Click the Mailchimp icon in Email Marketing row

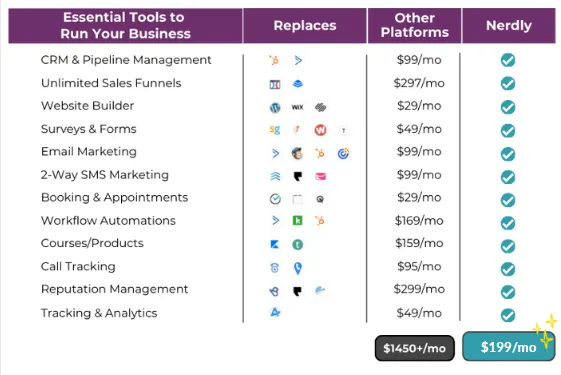click(x=297, y=153)
